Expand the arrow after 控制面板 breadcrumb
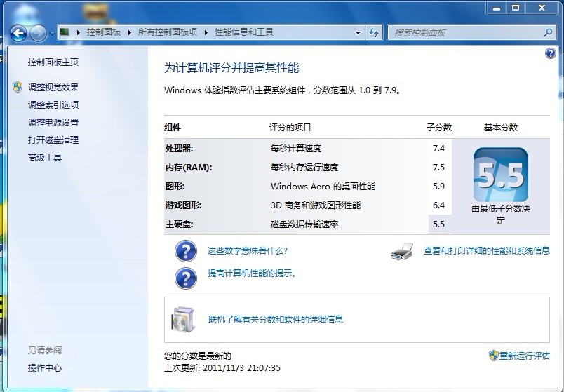This screenshot has height=392, width=564. [130, 33]
